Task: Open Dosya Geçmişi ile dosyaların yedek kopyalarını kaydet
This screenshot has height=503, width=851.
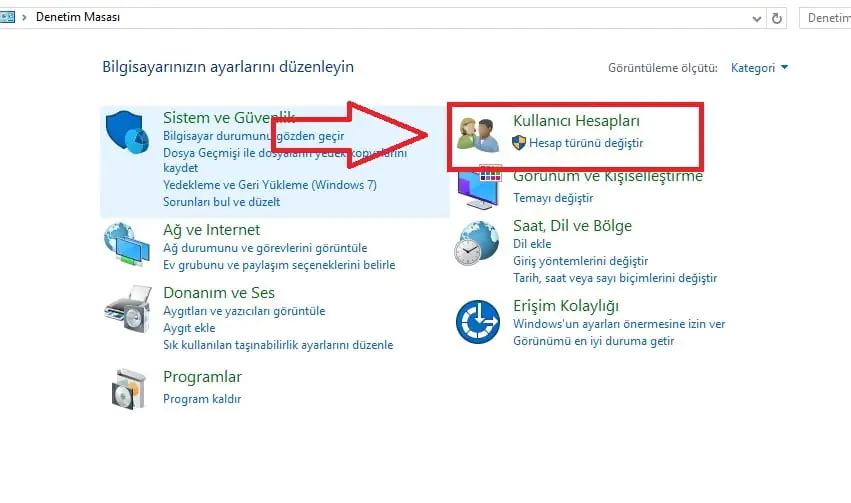Action: (285, 160)
